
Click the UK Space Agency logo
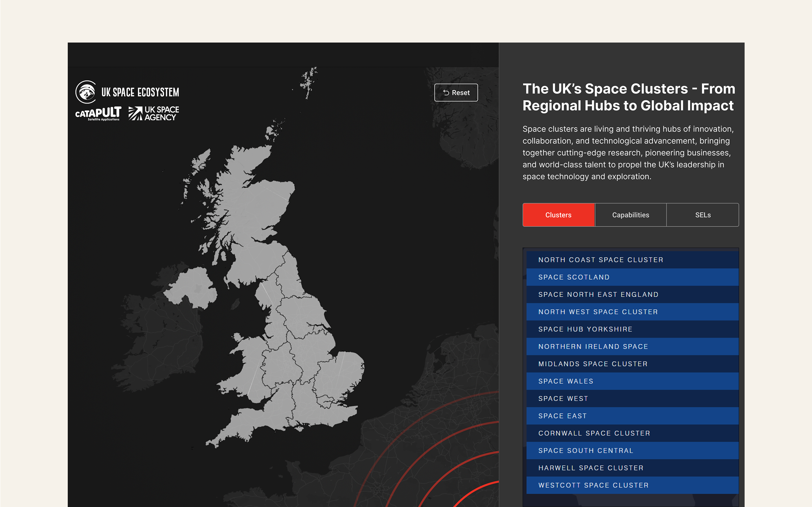153,113
